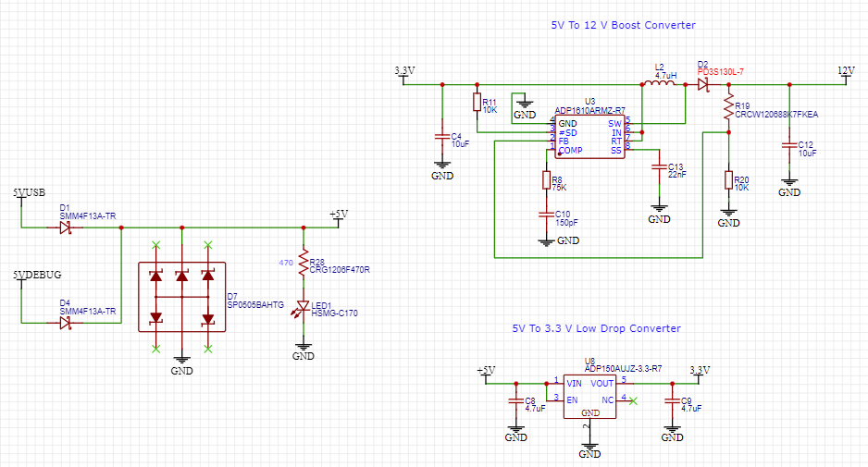Viewport: 868px width, 467px height.
Task: Click the GND symbol below U8 pin 2
Action: click(590, 449)
